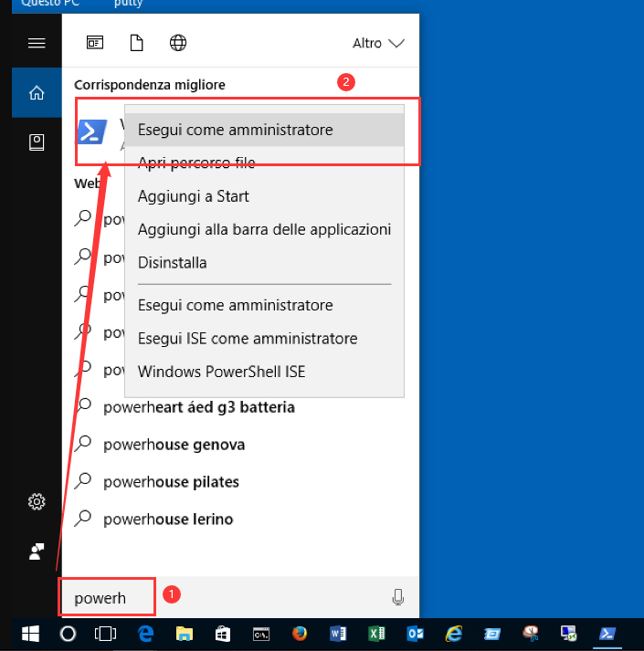Click the Windows PowerShell result icon
This screenshot has height=651, width=644.
point(92,131)
